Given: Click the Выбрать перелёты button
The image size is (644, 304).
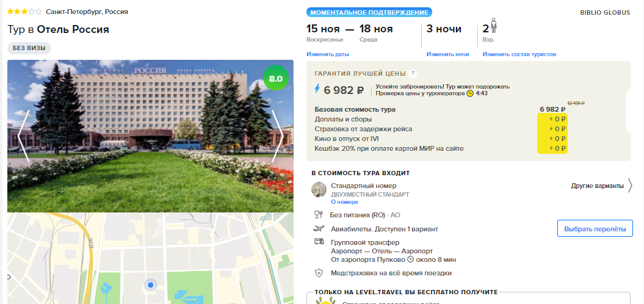Looking at the screenshot, I should [x=595, y=229].
